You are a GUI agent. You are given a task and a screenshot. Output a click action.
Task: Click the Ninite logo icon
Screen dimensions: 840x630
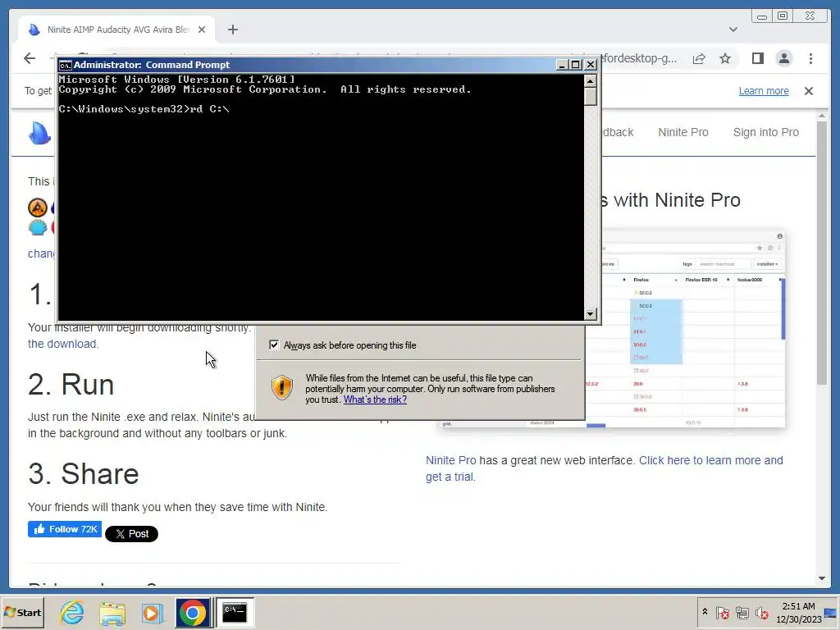(39, 133)
